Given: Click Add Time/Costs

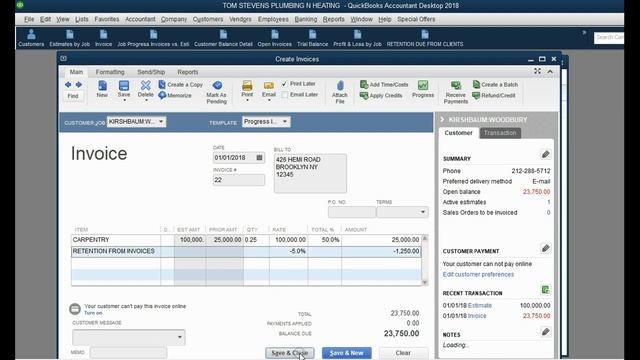Looking at the screenshot, I should pos(384,84).
